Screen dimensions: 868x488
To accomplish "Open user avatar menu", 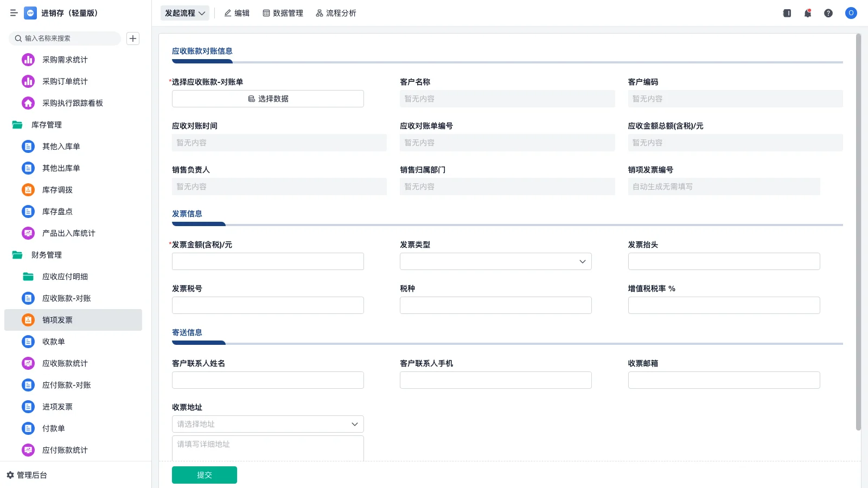I will [x=851, y=13].
